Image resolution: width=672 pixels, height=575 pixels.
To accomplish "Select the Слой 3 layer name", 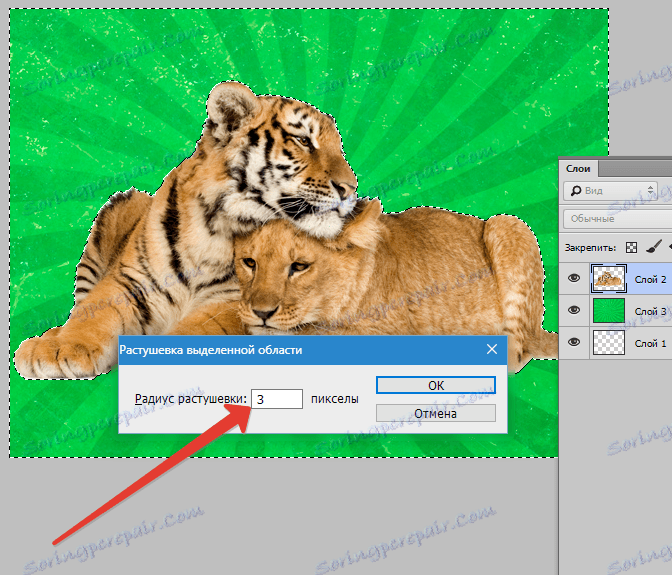I will (x=651, y=311).
